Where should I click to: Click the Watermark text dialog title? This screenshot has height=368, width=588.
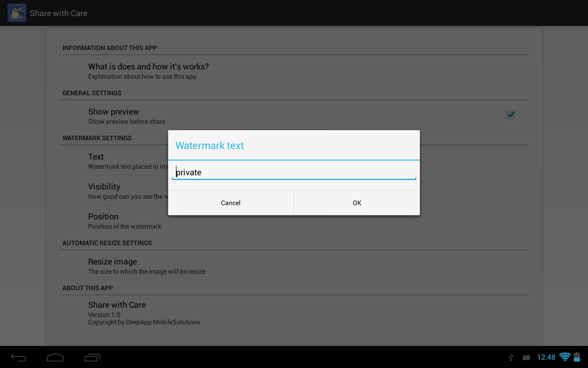click(209, 145)
